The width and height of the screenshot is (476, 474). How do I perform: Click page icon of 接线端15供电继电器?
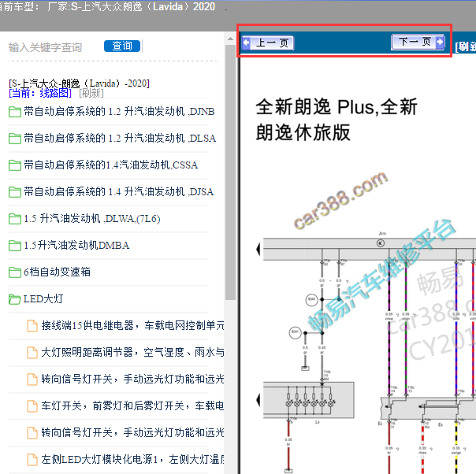[x=32, y=326]
